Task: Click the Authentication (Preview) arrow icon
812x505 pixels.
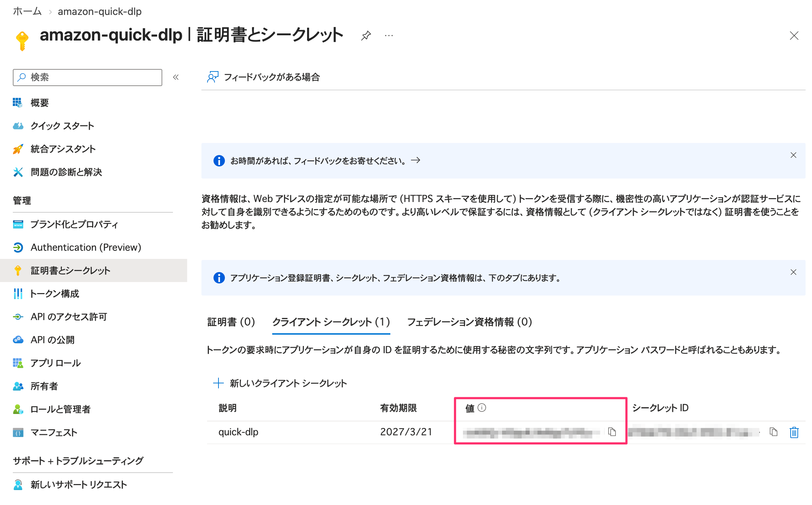Action: [18, 248]
